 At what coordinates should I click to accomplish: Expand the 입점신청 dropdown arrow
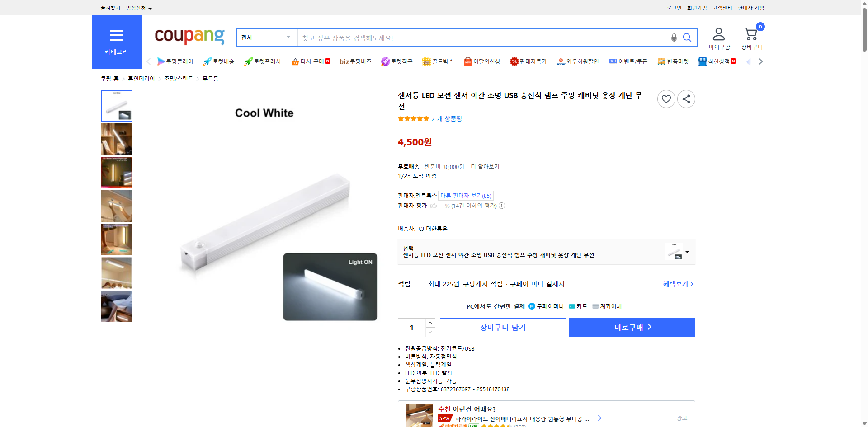click(x=151, y=8)
